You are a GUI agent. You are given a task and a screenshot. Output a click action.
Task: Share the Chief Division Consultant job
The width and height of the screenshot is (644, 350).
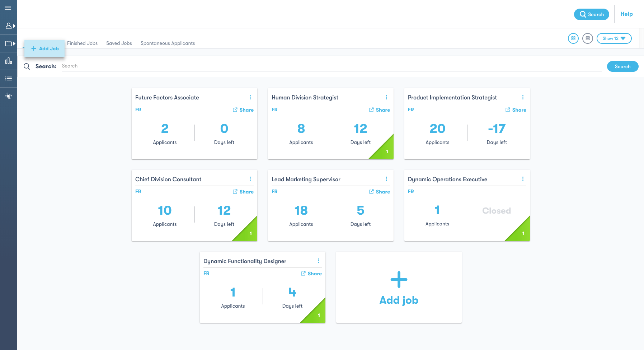click(x=243, y=192)
